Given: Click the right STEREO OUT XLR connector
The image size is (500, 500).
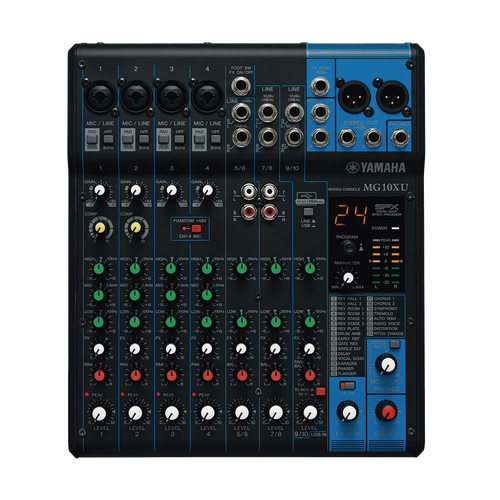Looking at the screenshot, I should 392,97.
